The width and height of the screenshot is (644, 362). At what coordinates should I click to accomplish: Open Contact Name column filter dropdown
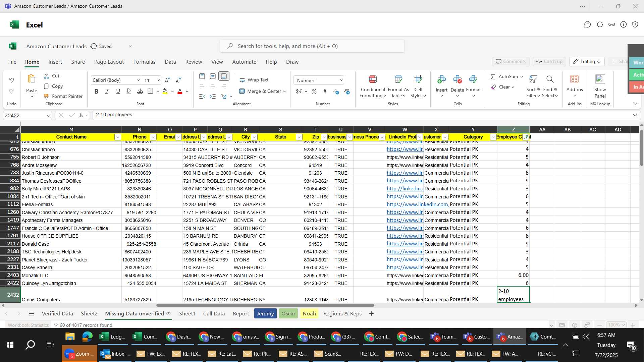[x=118, y=137]
